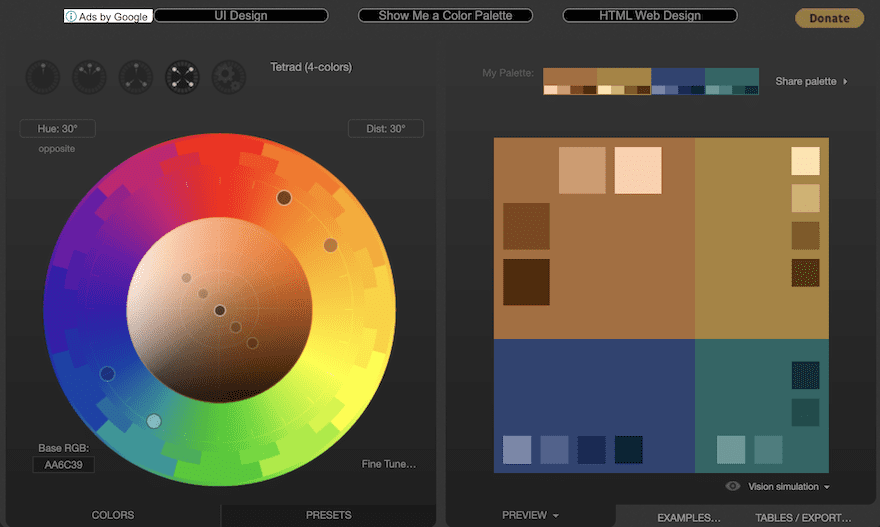
Task: Select the Triad color scheme icon
Action: click(136, 77)
